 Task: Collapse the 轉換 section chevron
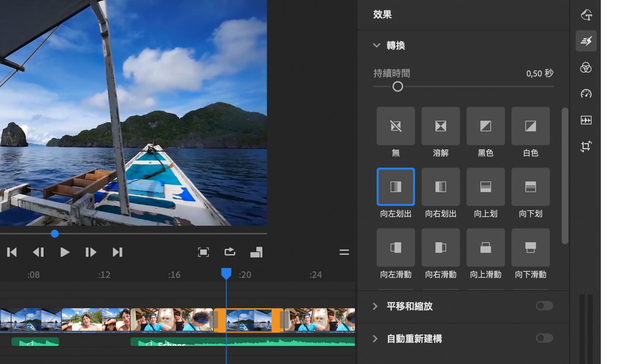pyautogui.click(x=376, y=45)
